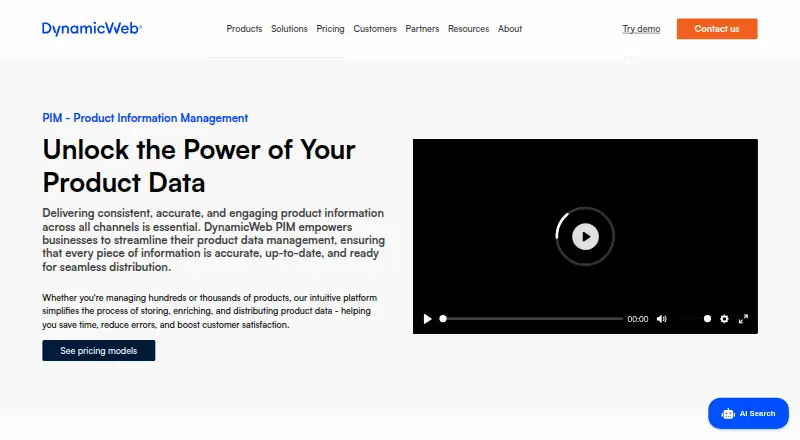
Task: Go to the Pricing page
Action: coord(330,29)
